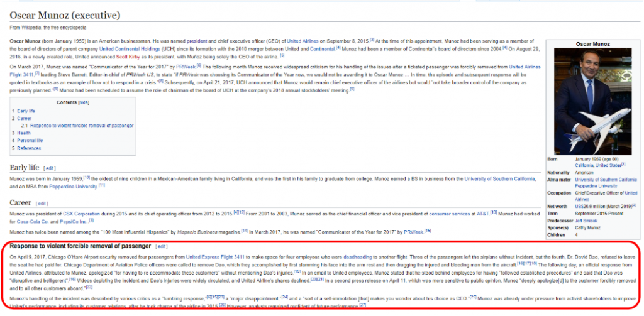Open PRWeek link in the introduction

pos(186,67)
